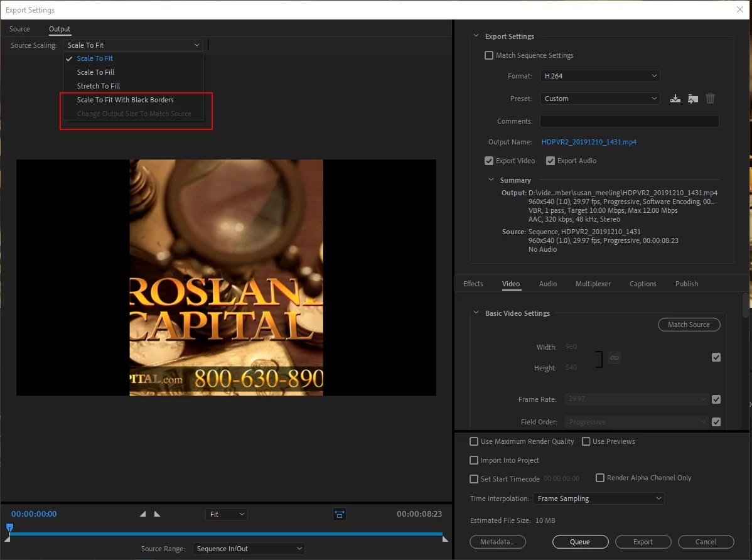Click the settings panel vertical scrollbar
Screen dimensions: 752x560
click(745, 305)
